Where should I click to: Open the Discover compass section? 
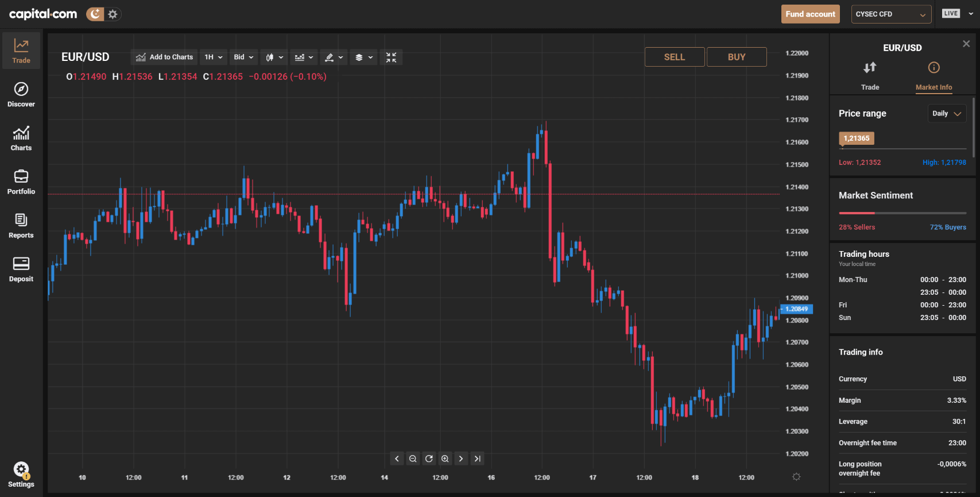21,95
